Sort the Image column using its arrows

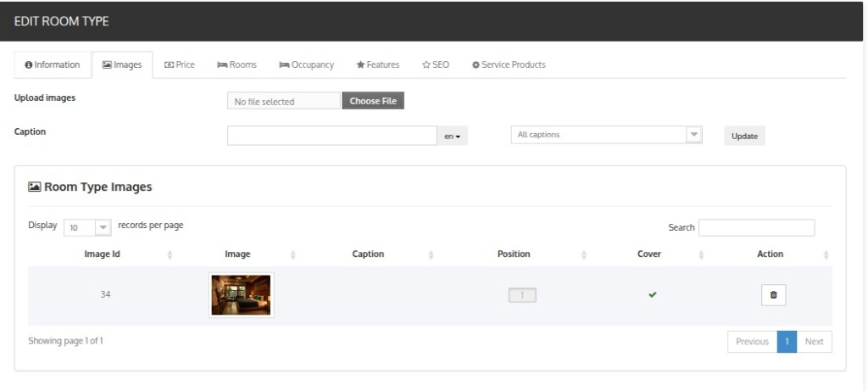point(292,254)
